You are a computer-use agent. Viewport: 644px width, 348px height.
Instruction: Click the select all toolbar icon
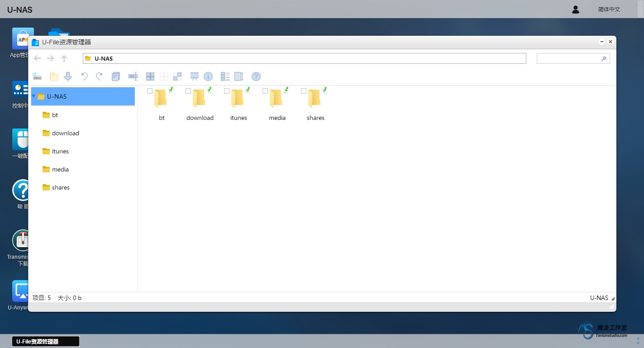tap(150, 76)
